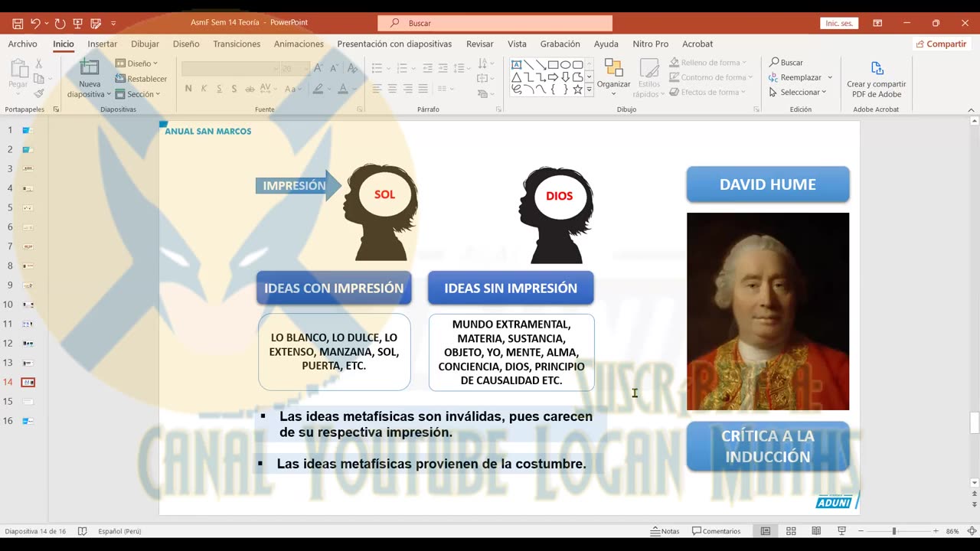Toggle italic K formatting
Viewport: 980px width, 551px height.
(x=204, y=89)
